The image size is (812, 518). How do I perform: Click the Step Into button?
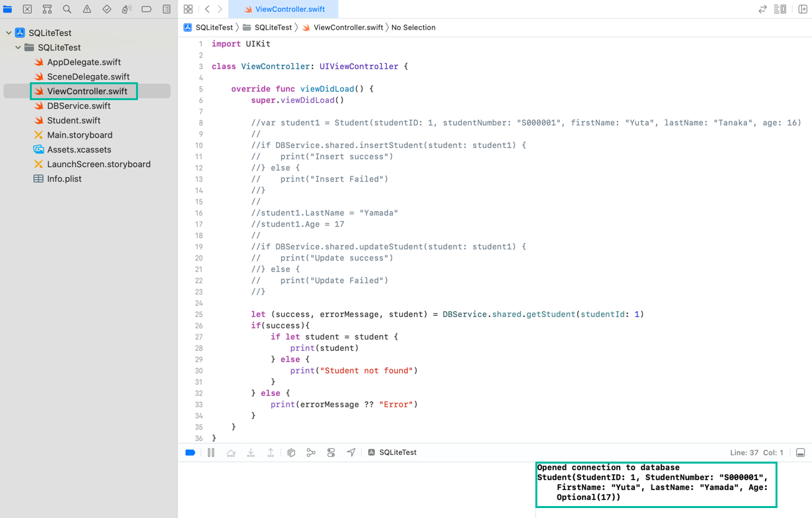251,452
